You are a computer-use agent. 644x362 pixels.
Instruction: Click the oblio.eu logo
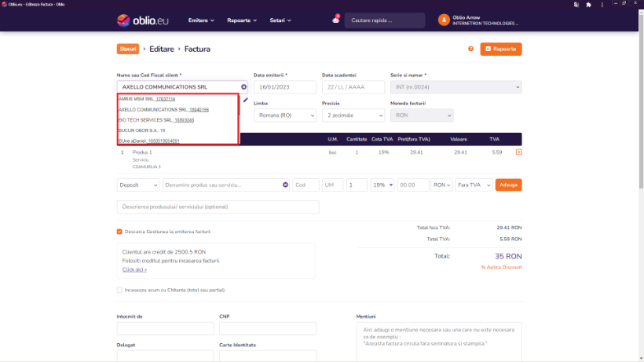(143, 20)
